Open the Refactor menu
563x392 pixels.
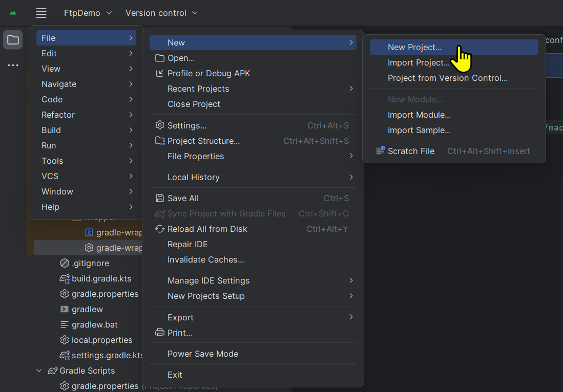(86, 115)
